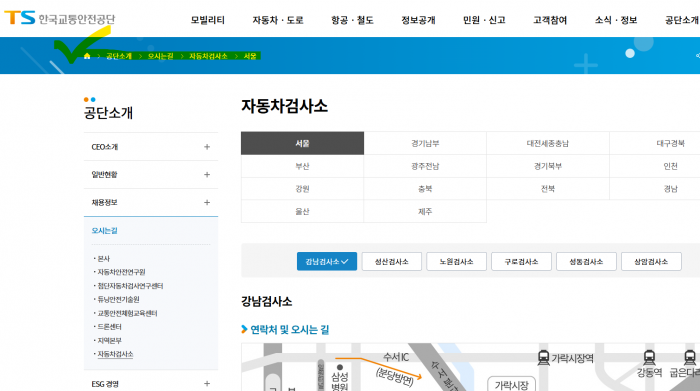
Task: Open the 모빌리티 top menu
Action: point(208,20)
